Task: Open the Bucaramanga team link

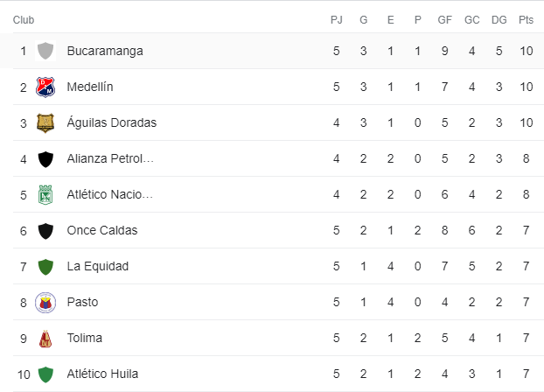Action: pyautogui.click(x=104, y=51)
